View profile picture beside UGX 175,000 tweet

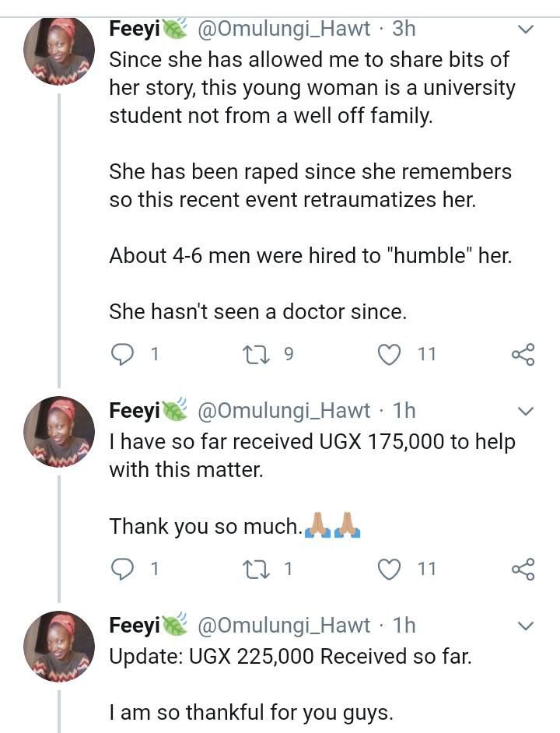59,431
